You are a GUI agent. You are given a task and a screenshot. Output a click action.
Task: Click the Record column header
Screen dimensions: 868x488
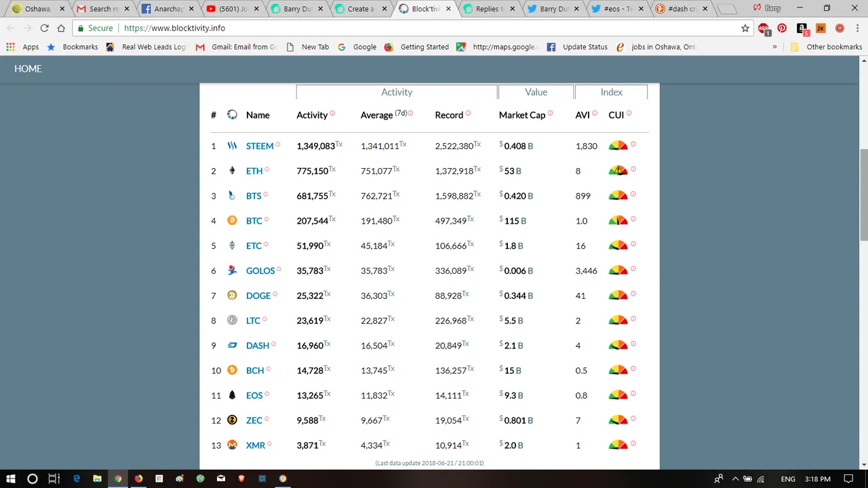[449, 115]
